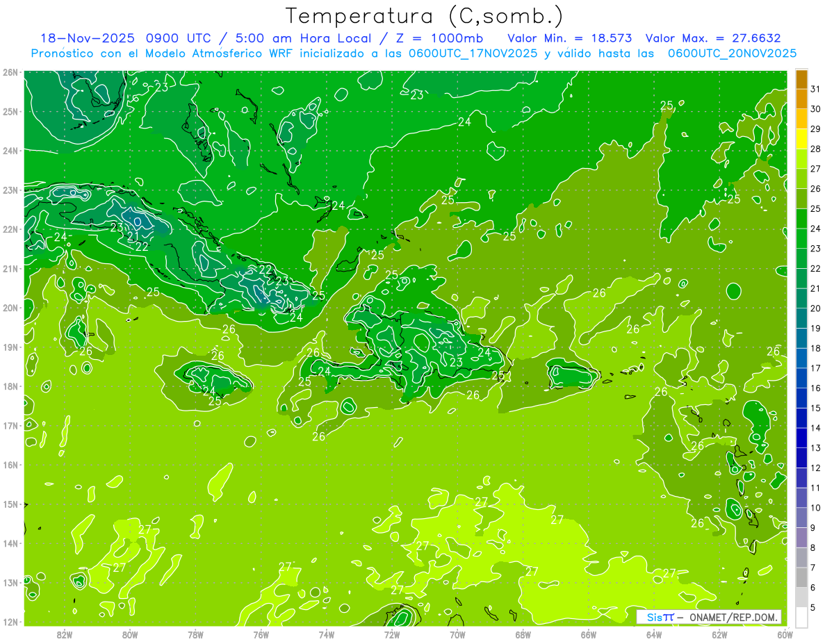Viewport: 834px width, 644px height.
Task: Click the legend value 31
Action: [x=815, y=89]
